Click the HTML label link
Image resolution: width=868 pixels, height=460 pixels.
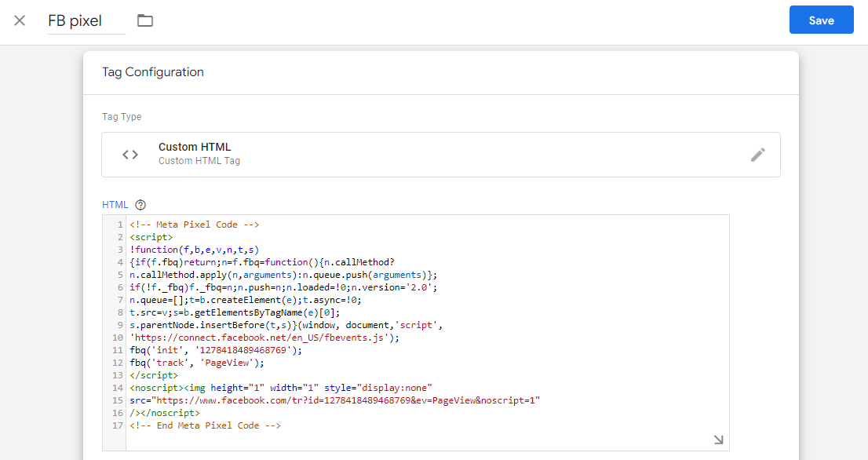[x=115, y=205]
